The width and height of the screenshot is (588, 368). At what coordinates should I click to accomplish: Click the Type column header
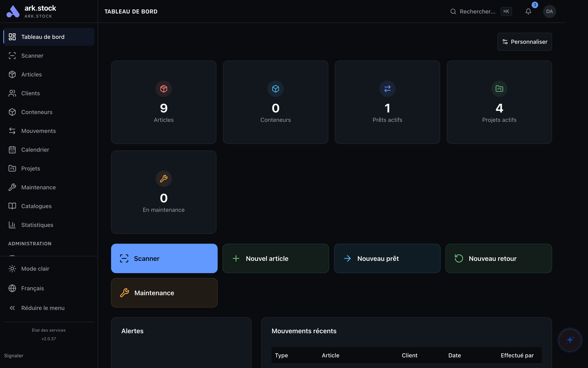[x=281, y=355]
